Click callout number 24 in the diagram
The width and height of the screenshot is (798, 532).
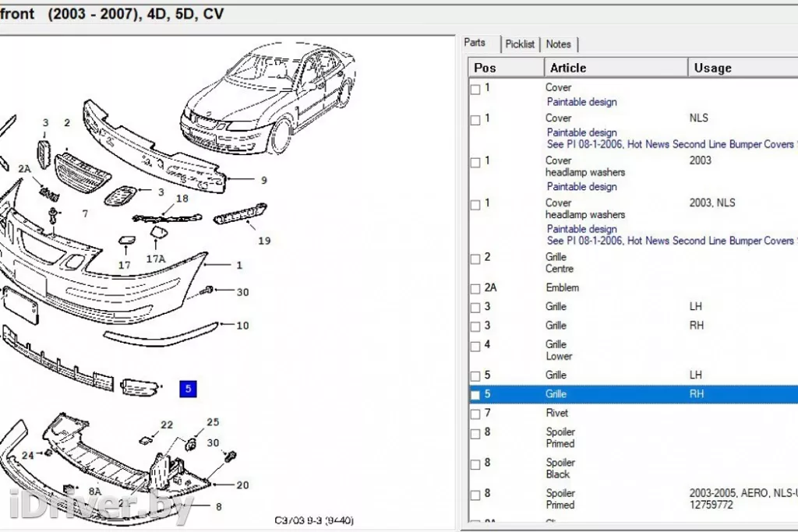[27, 455]
